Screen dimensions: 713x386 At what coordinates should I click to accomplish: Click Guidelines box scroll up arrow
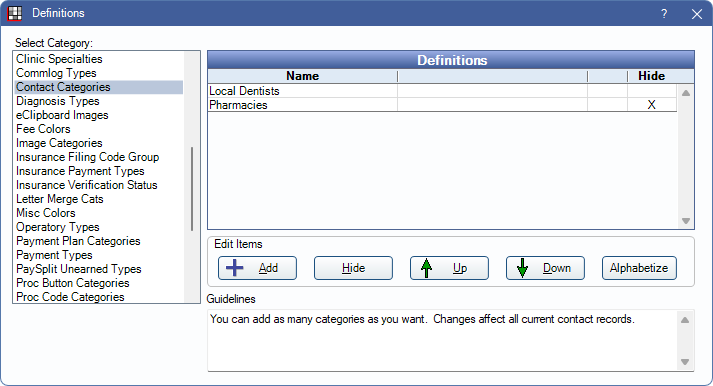click(685, 320)
